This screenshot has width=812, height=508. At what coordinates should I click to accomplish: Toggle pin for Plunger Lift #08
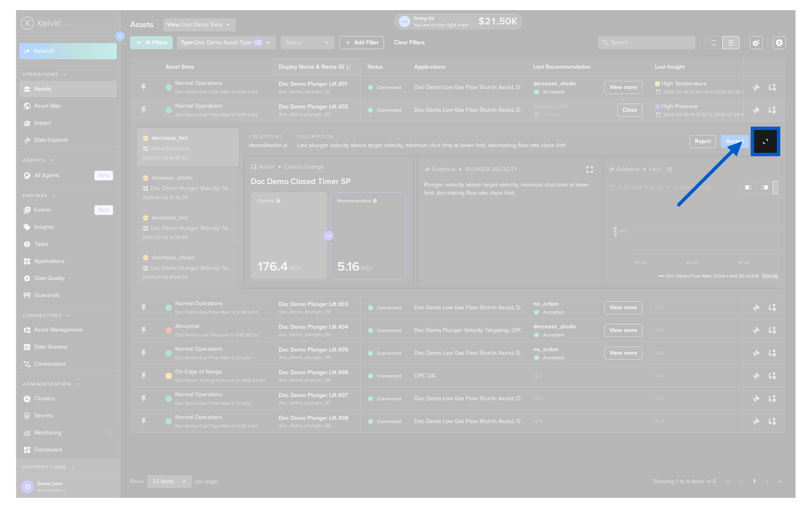(x=144, y=422)
